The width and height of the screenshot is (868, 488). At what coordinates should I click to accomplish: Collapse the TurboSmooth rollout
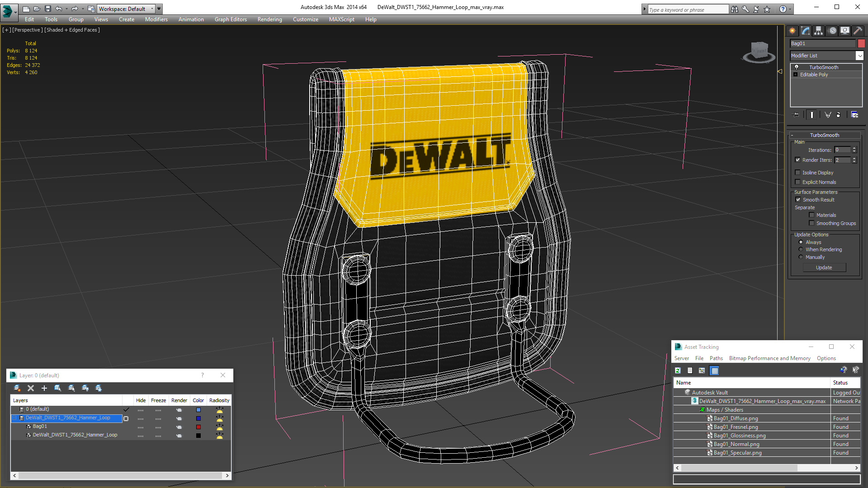(x=825, y=135)
